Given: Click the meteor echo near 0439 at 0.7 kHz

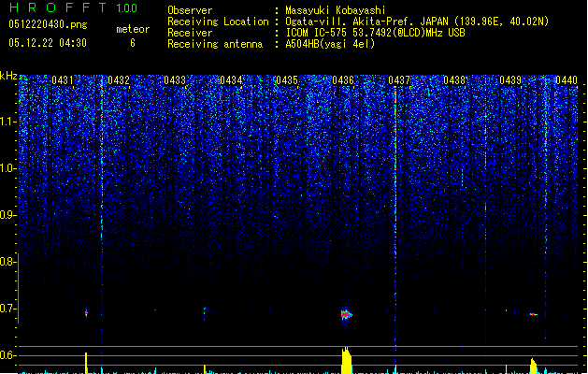Looking at the screenshot, I should [x=533, y=314].
